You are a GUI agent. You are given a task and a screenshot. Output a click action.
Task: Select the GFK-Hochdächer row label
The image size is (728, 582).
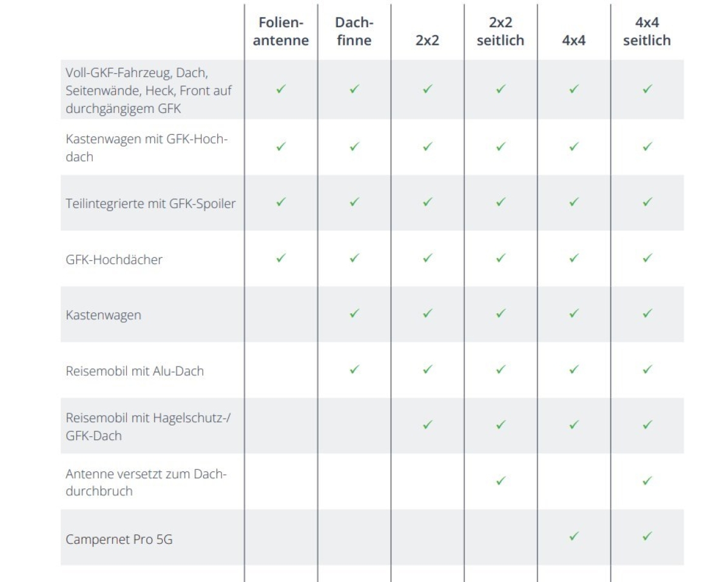114,260
